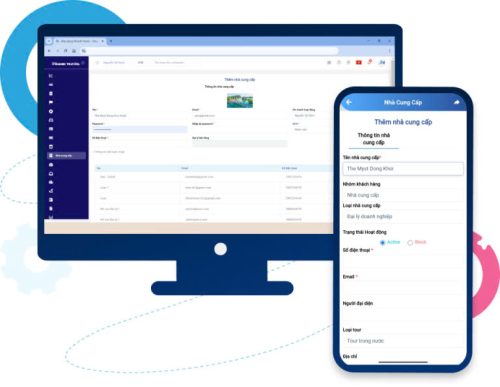Click the 'Số điện thoại' field on phone
This screenshot has width=500, height=387.
click(403, 261)
